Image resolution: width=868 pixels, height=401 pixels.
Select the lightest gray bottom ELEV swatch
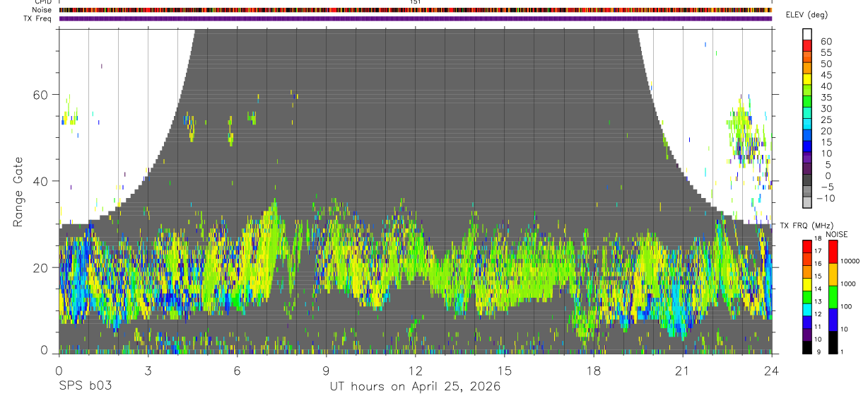click(807, 202)
